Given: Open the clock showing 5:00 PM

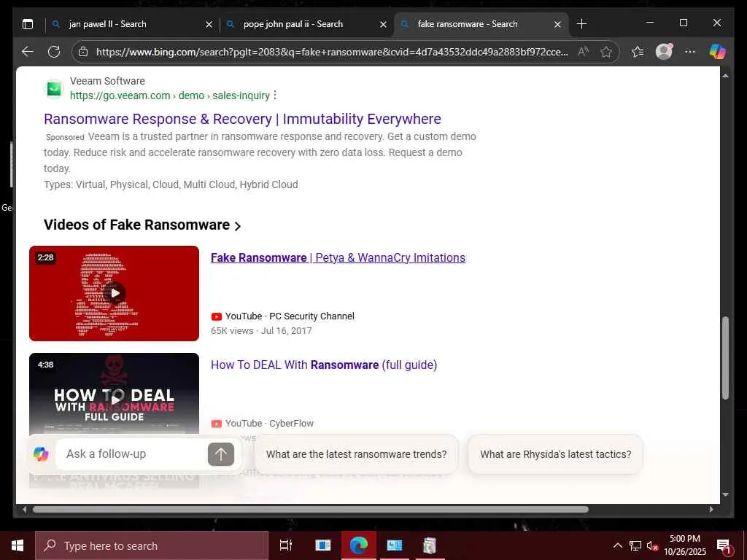Looking at the screenshot, I should [x=685, y=545].
